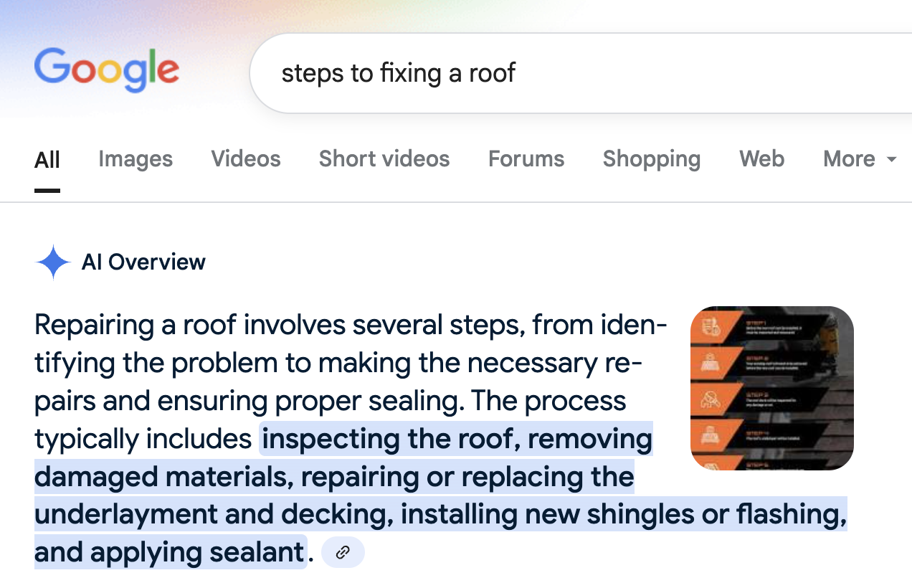Switch to the Forums tab

pos(526,158)
